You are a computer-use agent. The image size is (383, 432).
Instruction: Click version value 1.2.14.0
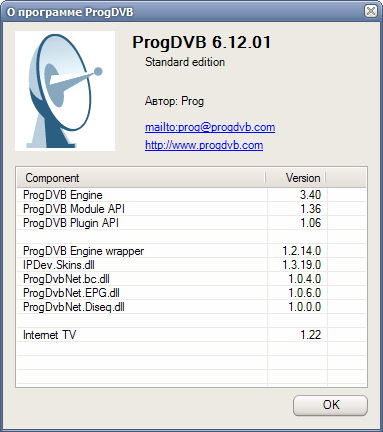click(302, 251)
